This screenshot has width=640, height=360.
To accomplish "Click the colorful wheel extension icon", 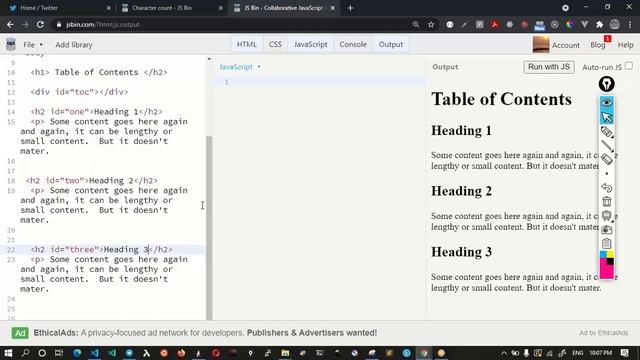I will point(570,24).
